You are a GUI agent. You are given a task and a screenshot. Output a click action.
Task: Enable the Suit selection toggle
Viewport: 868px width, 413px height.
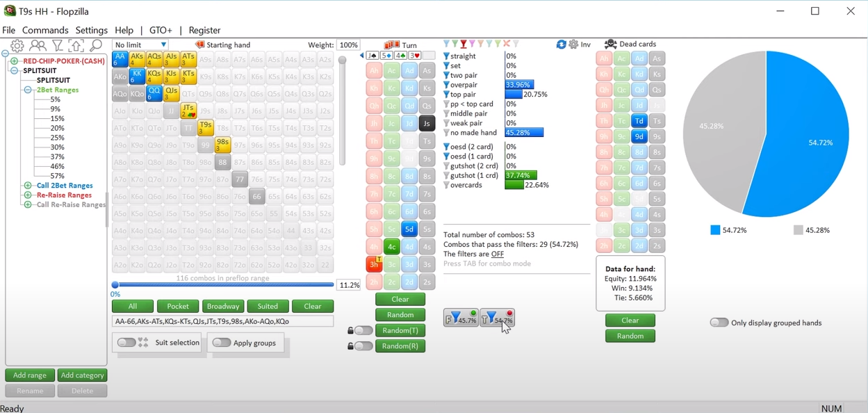point(126,343)
